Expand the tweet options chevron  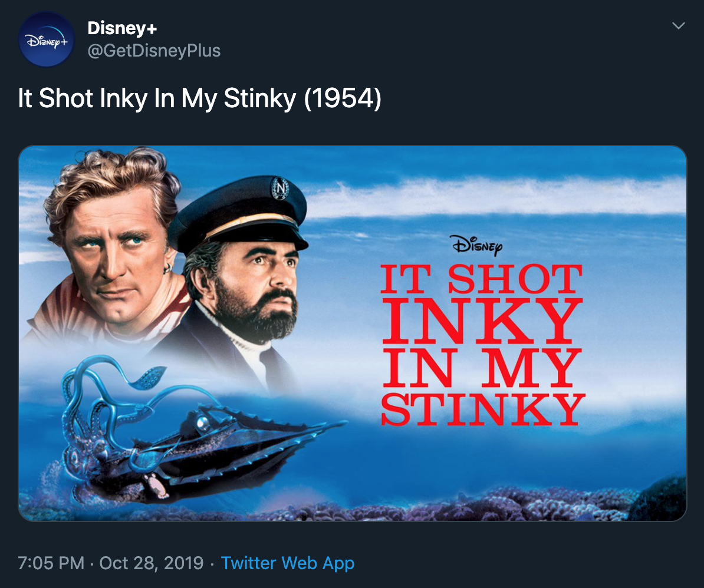(x=679, y=26)
